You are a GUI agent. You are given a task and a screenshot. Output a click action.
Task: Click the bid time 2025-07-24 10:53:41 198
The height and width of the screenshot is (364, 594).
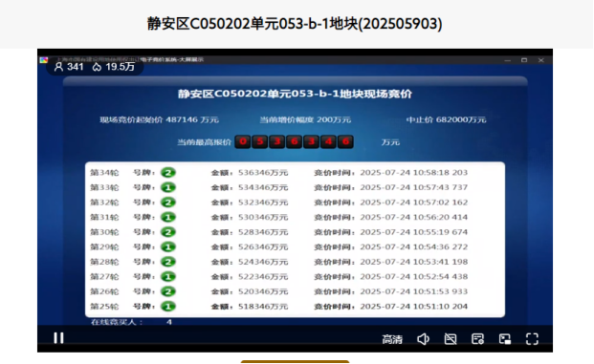click(413, 262)
